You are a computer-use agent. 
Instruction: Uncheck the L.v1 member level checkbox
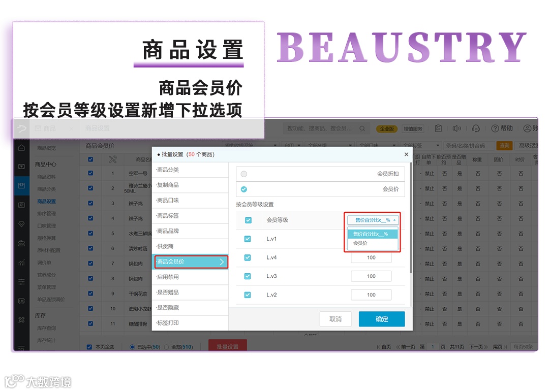(x=248, y=239)
